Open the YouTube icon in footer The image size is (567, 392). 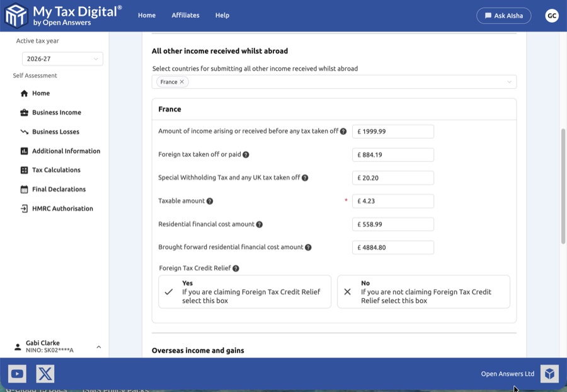click(17, 374)
